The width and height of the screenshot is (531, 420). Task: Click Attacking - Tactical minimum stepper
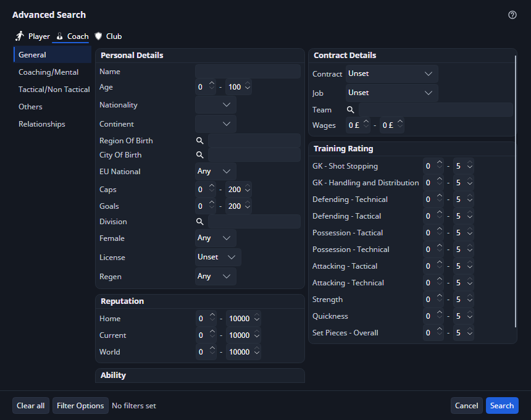pyautogui.click(x=433, y=266)
